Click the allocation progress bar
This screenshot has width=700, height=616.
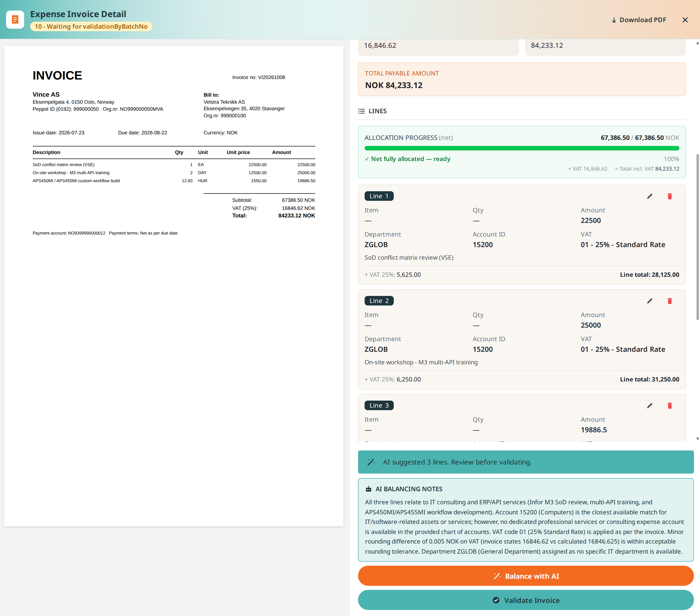pos(522,148)
